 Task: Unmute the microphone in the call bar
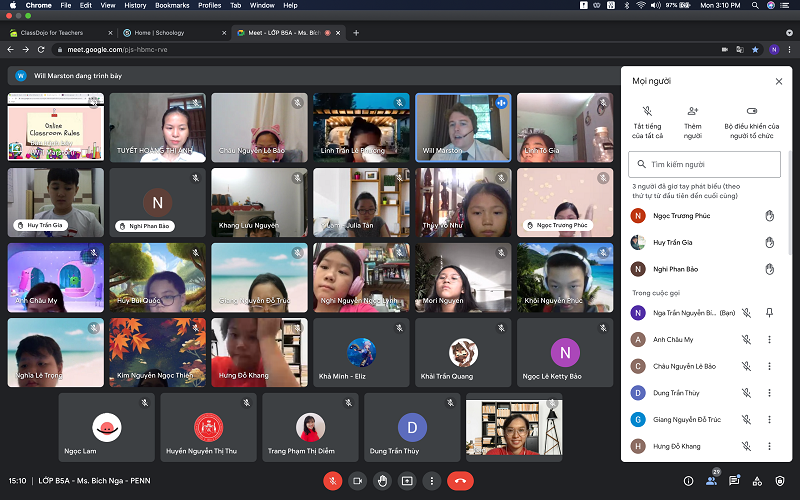coord(333,480)
